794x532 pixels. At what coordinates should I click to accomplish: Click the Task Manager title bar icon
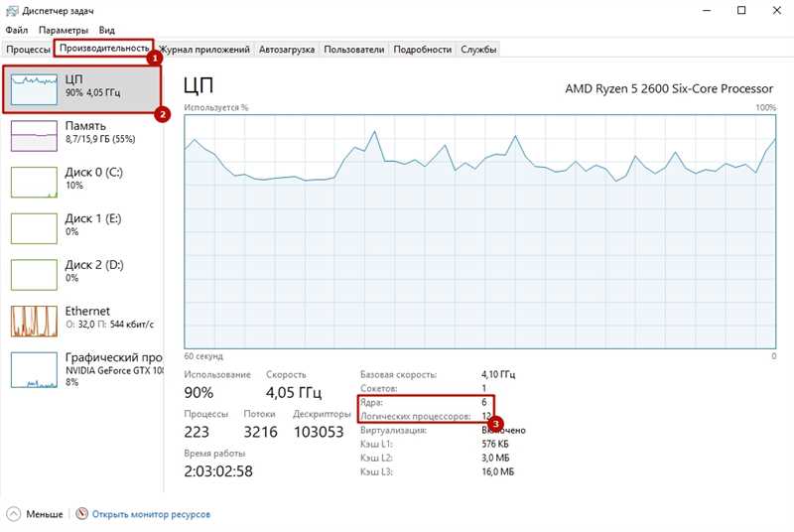(x=12, y=11)
